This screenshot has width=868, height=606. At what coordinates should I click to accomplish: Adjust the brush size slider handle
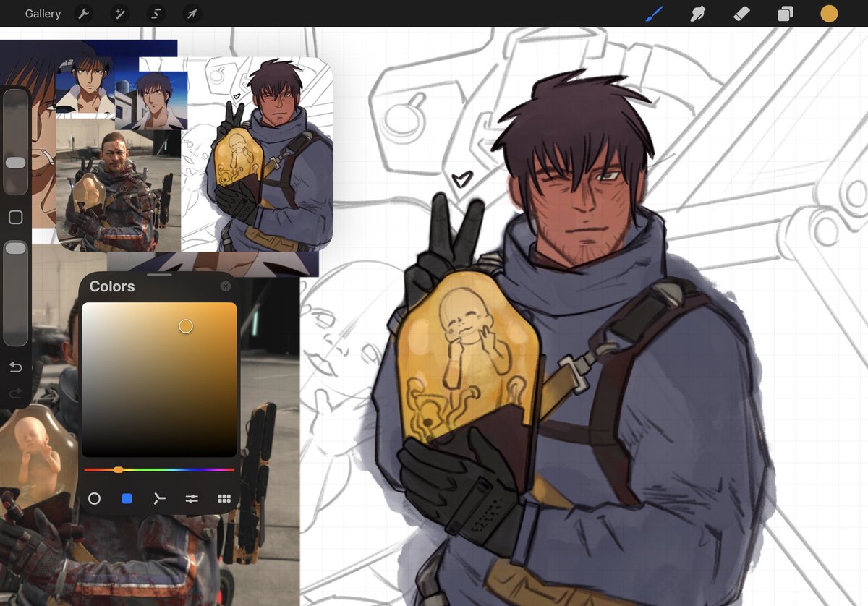tap(15, 163)
